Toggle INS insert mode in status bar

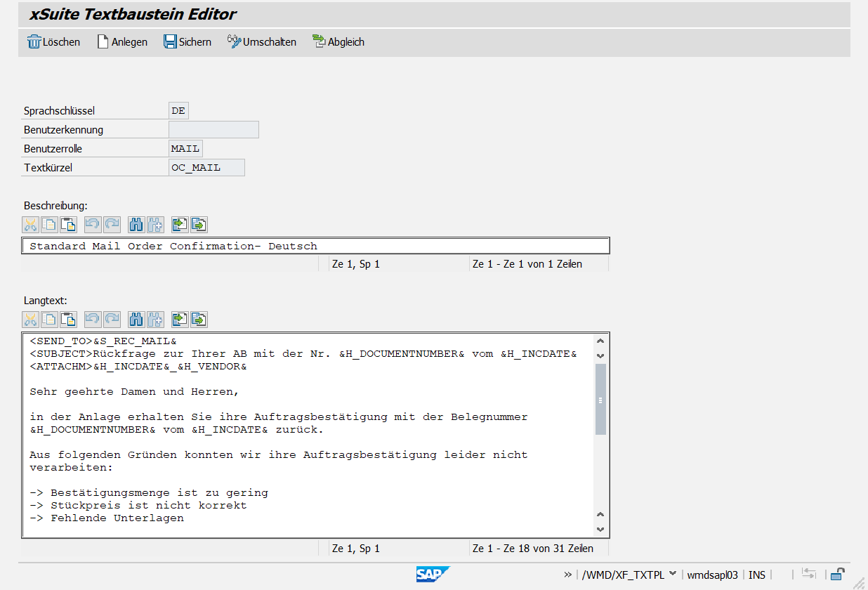point(756,575)
